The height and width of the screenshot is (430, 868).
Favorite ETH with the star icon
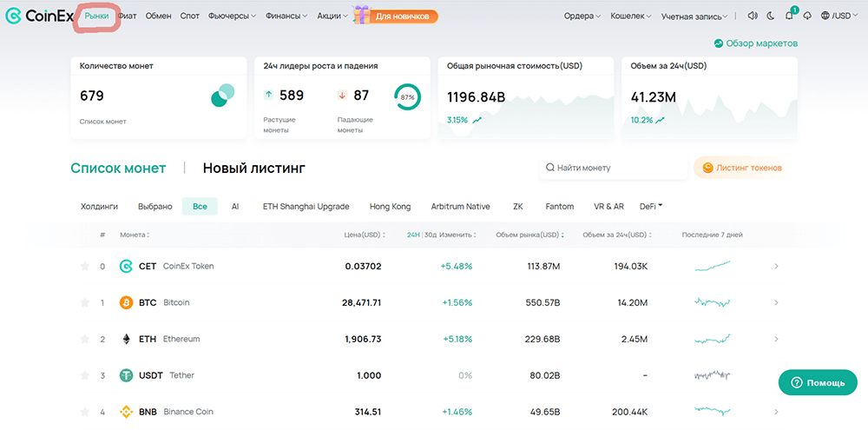click(x=85, y=339)
